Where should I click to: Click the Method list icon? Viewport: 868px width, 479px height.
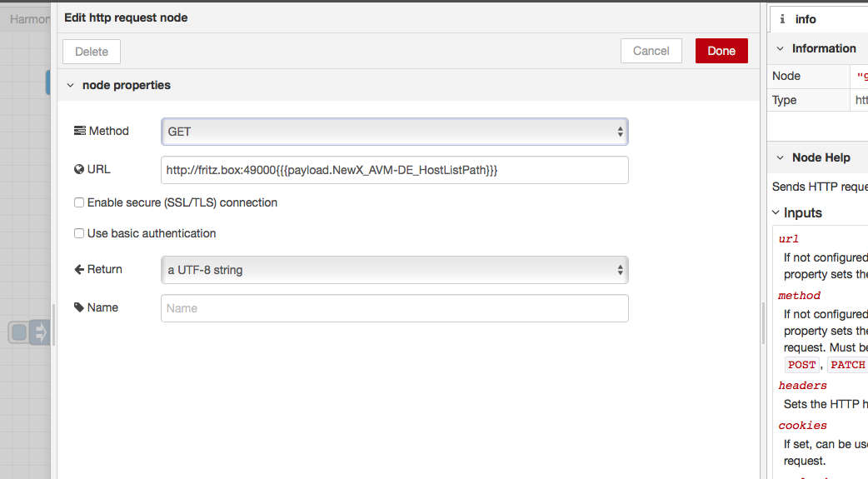[80, 131]
